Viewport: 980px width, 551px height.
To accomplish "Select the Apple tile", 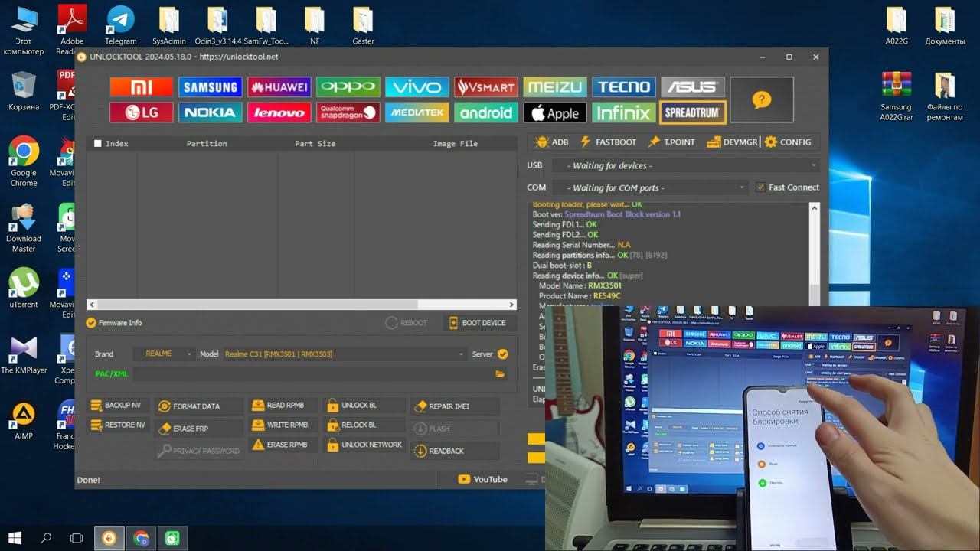I will [554, 112].
